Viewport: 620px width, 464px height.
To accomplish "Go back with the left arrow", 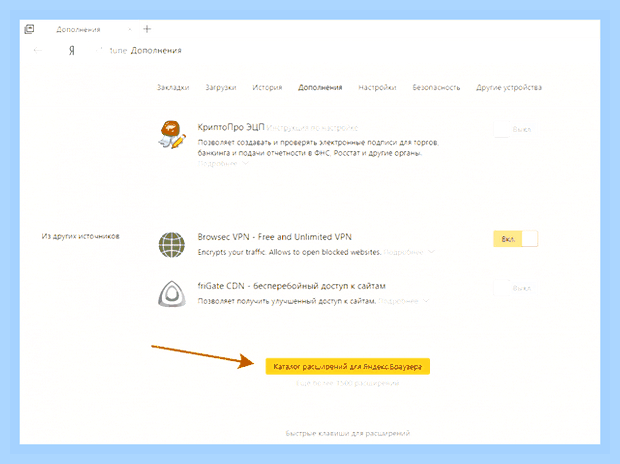I will click(38, 50).
